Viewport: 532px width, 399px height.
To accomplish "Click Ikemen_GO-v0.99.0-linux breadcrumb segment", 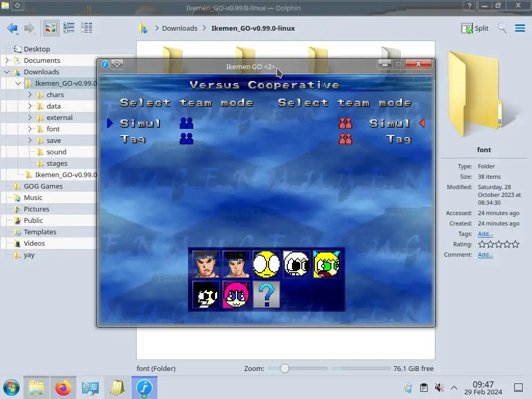I will (x=253, y=28).
